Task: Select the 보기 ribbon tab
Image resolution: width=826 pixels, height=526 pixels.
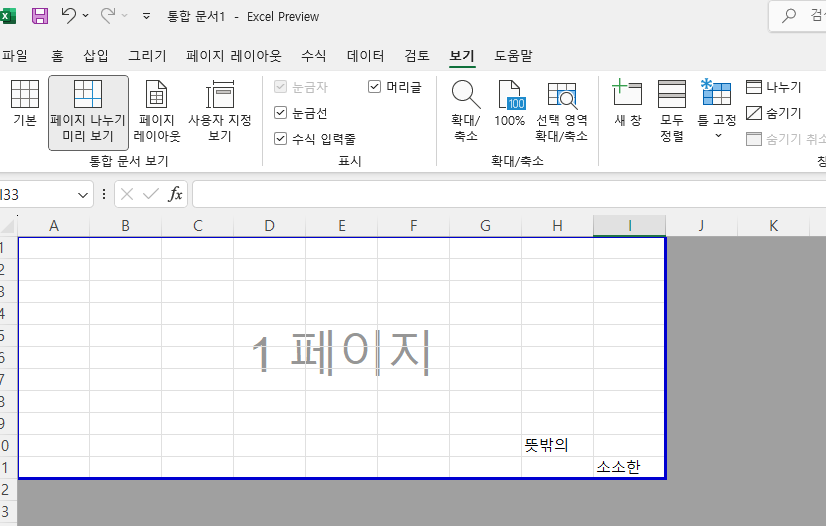Action: (x=462, y=55)
